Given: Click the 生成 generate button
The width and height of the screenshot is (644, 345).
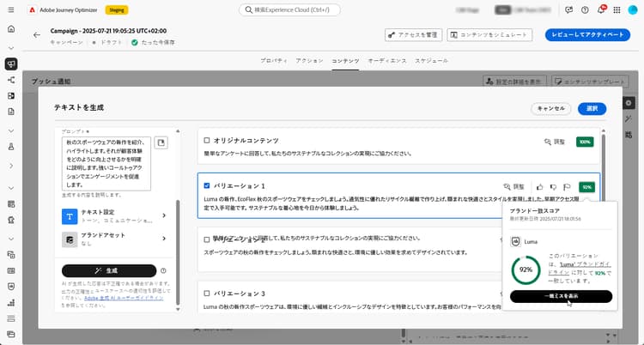Looking at the screenshot, I should [x=109, y=270].
